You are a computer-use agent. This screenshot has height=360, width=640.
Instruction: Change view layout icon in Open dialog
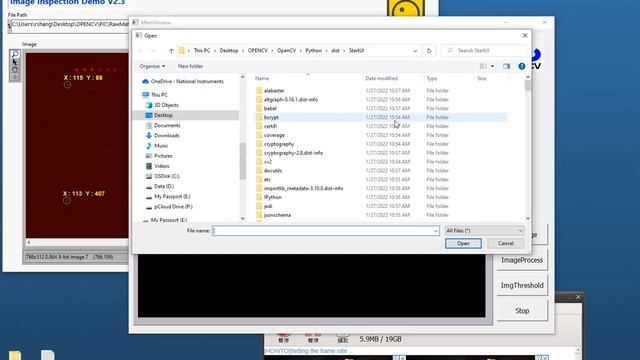pyautogui.click(x=483, y=66)
